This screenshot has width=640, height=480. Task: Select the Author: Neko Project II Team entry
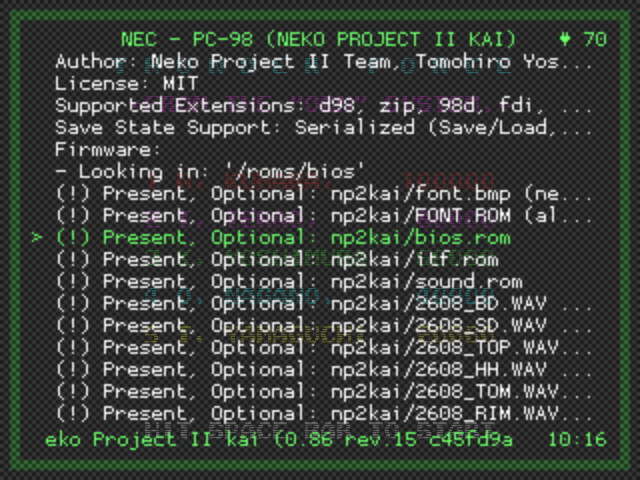point(324,62)
